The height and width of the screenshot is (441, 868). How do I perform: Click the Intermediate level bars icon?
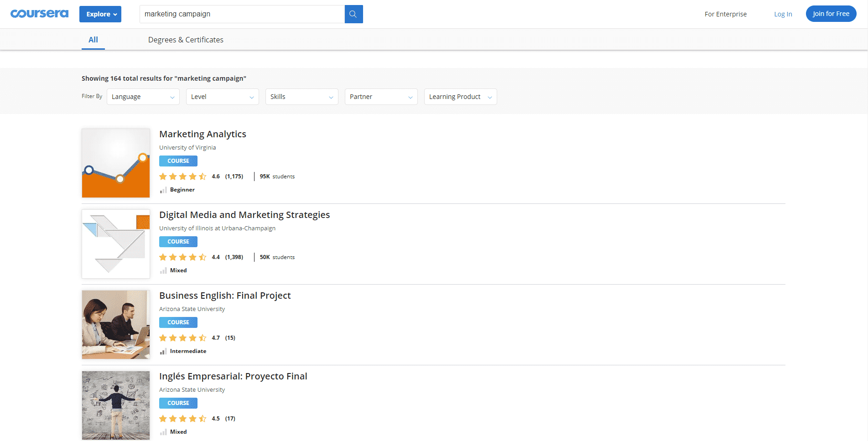(x=163, y=352)
